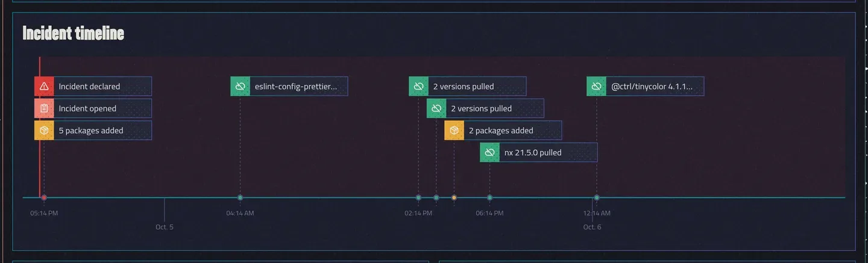Open the 5 packages added event card
The image size is (868, 263).
tap(93, 131)
